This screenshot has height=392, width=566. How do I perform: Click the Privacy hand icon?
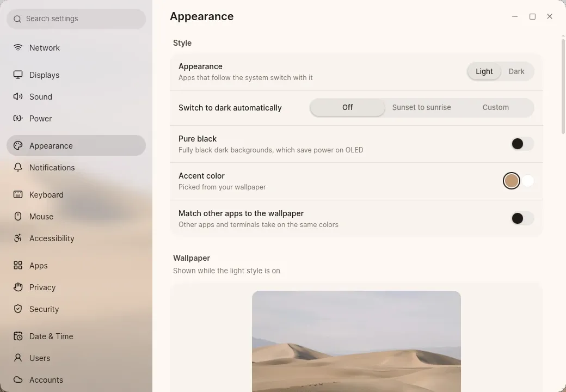[x=17, y=287]
